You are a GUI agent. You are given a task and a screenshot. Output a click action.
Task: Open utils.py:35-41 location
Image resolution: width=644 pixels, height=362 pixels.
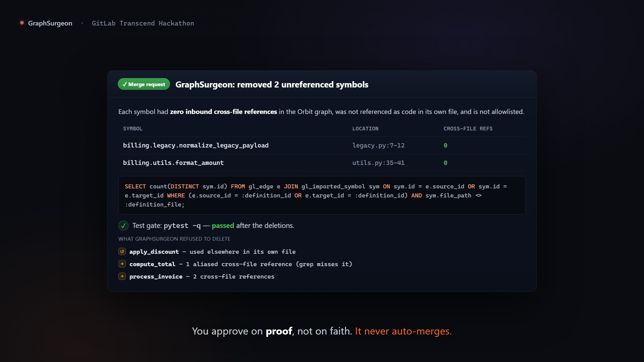[x=378, y=163]
